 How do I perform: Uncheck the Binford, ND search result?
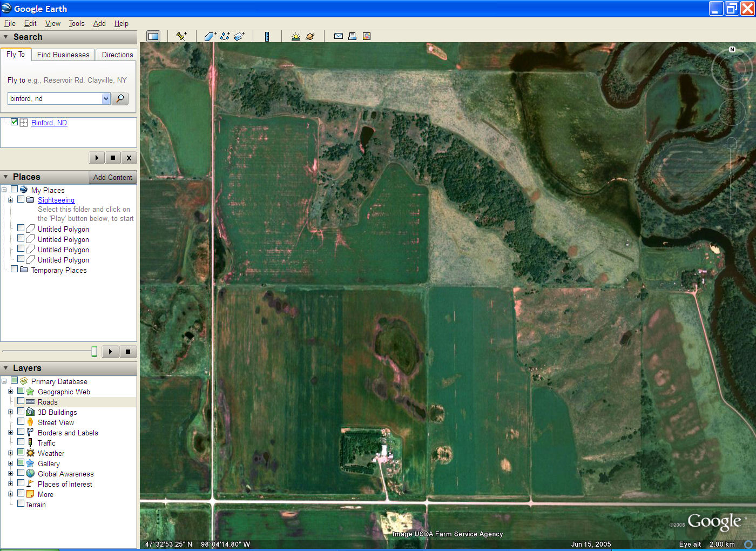(14, 122)
